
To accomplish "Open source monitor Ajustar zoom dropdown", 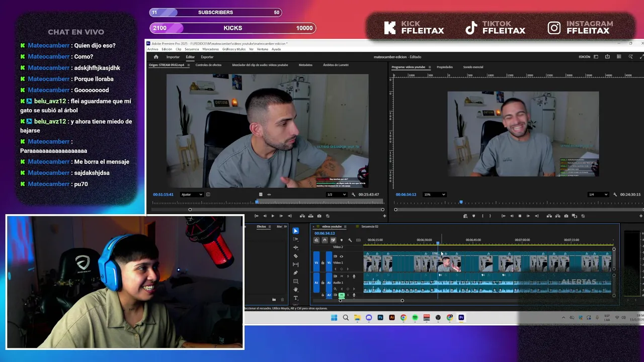I will 192,195.
